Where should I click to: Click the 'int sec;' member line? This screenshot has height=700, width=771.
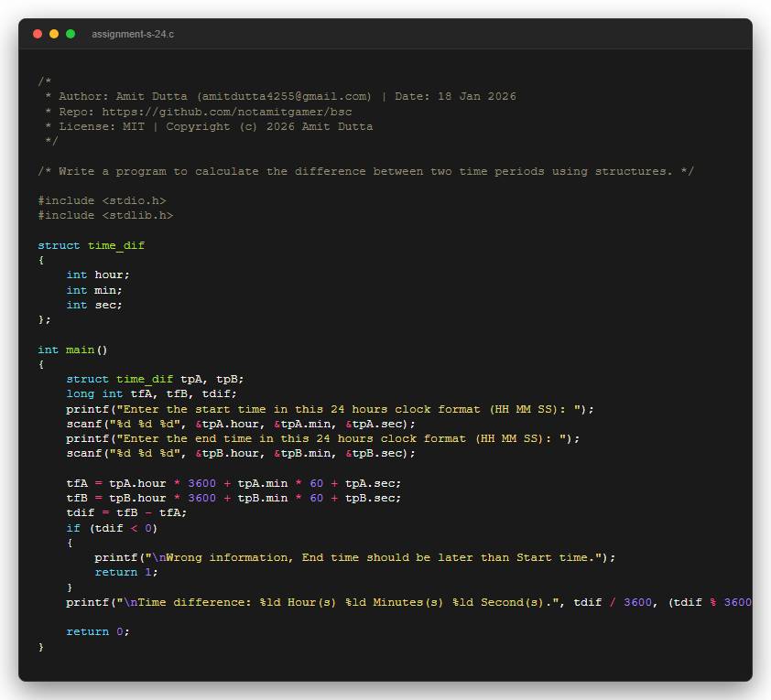pos(94,305)
